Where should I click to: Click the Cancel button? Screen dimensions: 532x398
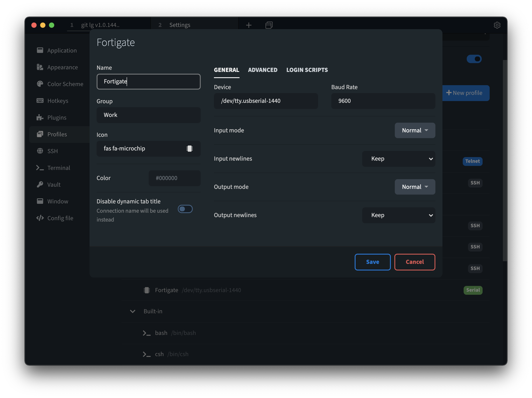click(415, 262)
